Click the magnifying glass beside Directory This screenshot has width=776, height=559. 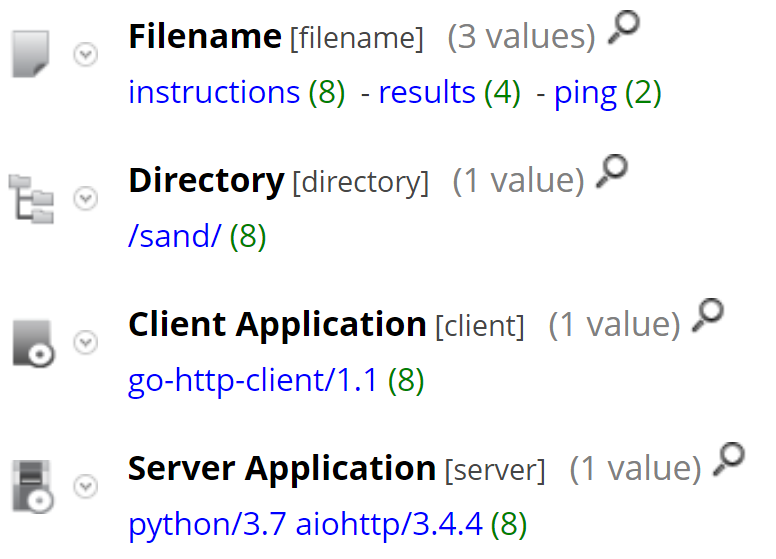click(x=611, y=175)
